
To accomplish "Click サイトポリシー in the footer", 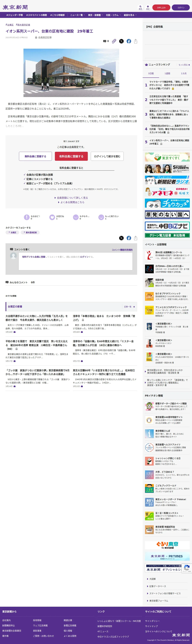I will click(x=152, y=621).
